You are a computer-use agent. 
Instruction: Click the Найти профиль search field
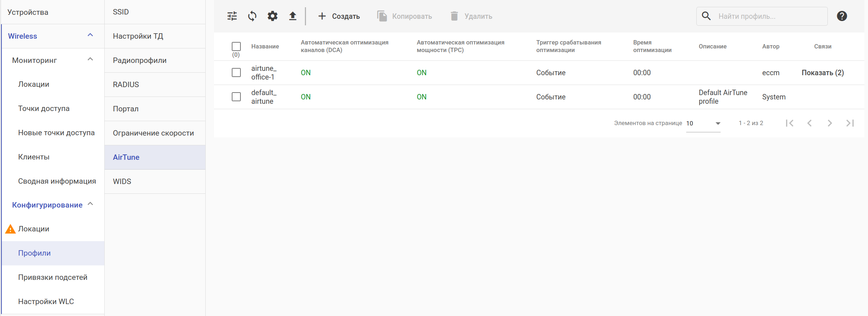click(768, 16)
